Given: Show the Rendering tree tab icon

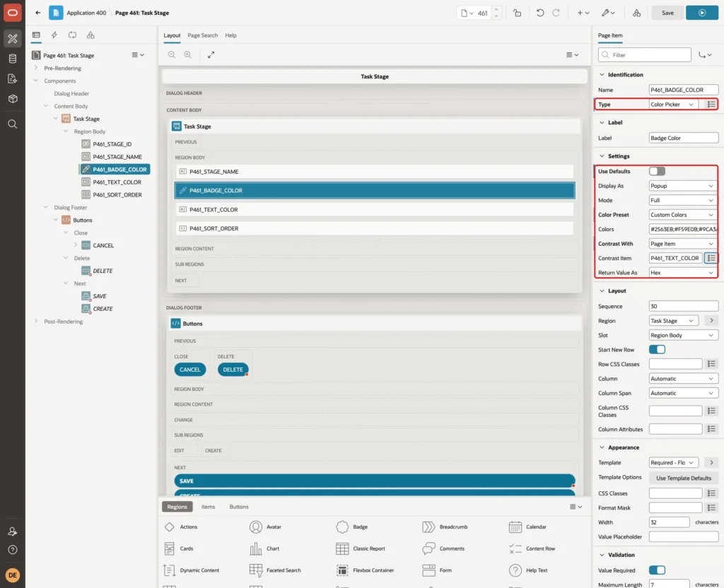Looking at the screenshot, I should point(36,35).
